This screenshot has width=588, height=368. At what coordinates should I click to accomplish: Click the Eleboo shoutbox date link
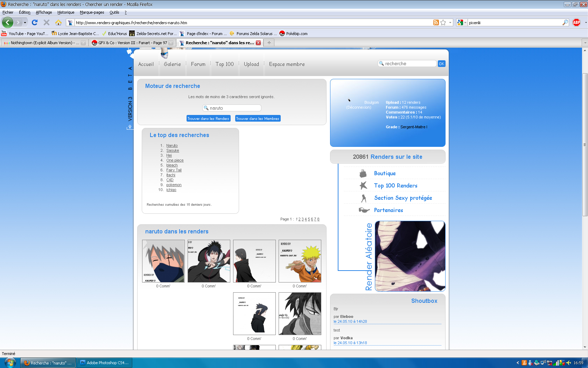(350, 321)
